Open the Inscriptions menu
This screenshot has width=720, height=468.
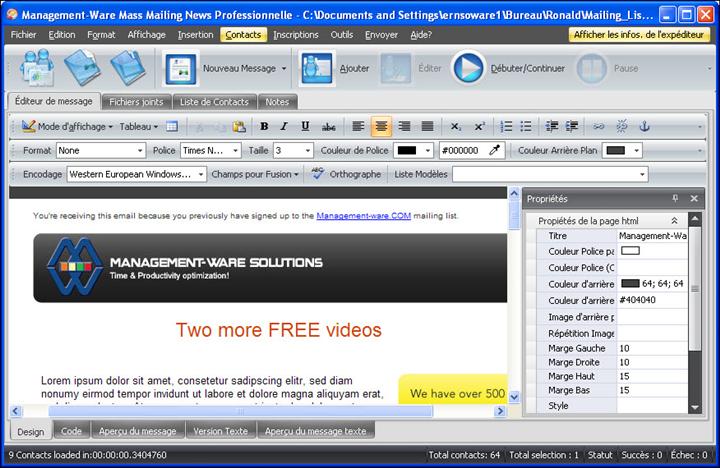[x=296, y=34]
